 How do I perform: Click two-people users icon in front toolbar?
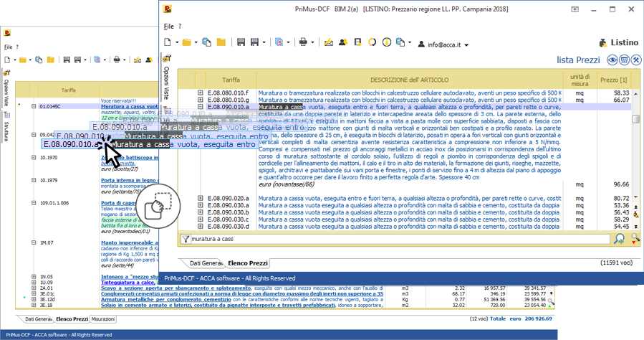click(x=343, y=42)
